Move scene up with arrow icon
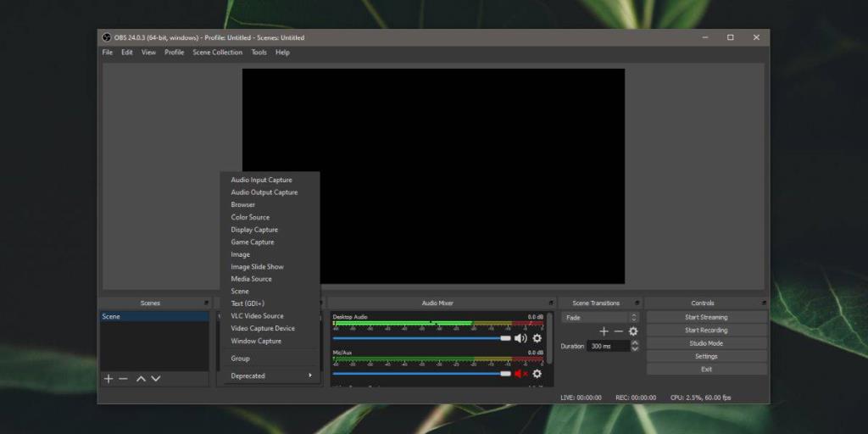868x434 pixels. point(141,379)
